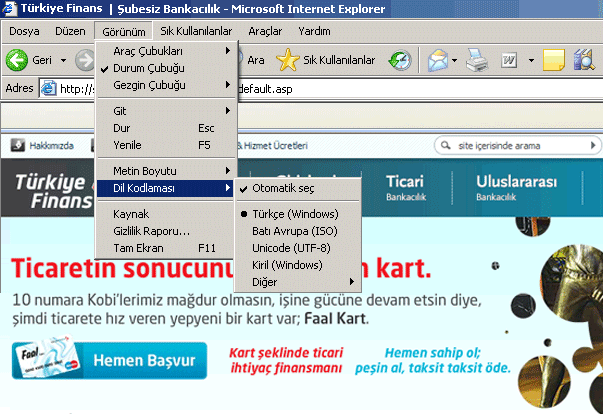Highlight the Dil Kodlaması menu item

point(165,188)
